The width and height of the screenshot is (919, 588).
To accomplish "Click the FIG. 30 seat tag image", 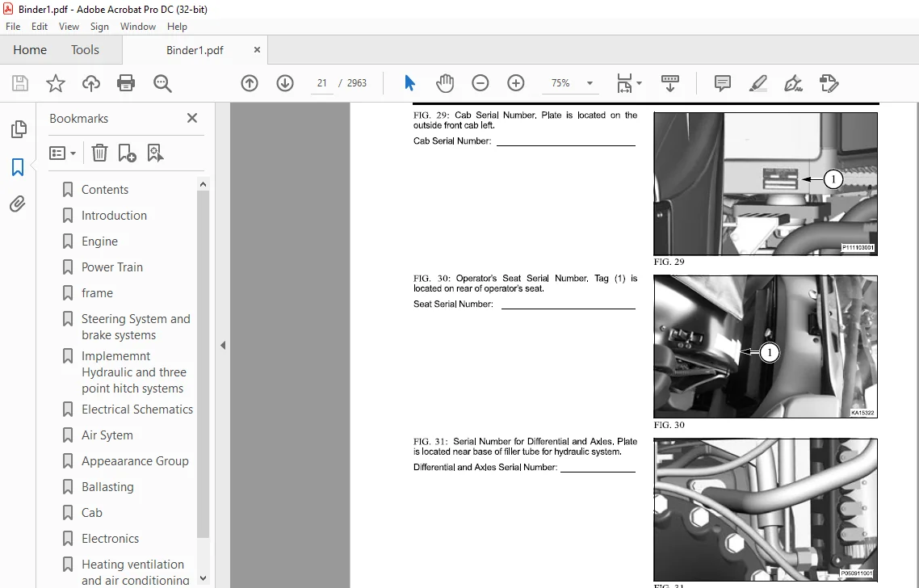I will click(766, 346).
